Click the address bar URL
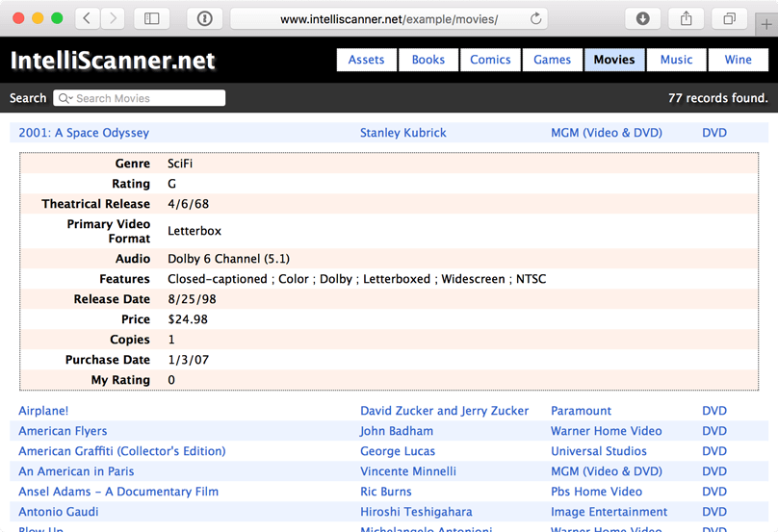 pyautogui.click(x=388, y=19)
